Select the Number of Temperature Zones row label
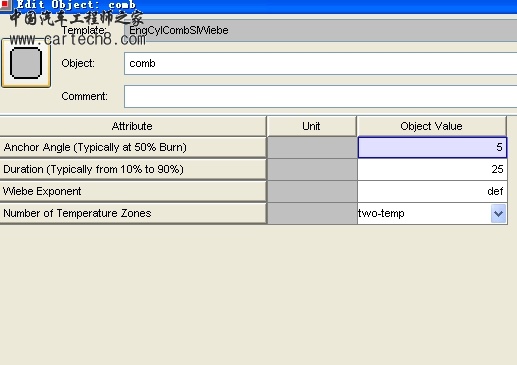517x365 pixels. 132,213
